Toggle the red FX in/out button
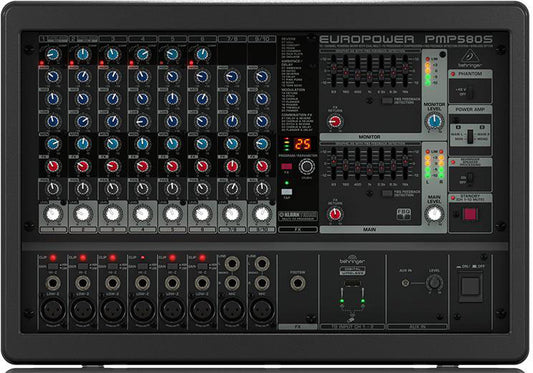Viewport: 533px width, 373px height. click(x=286, y=166)
